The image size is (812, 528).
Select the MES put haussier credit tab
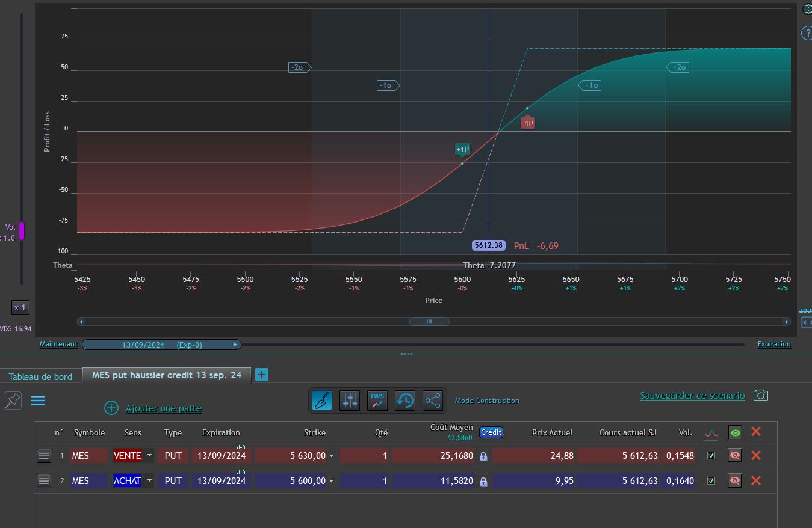[167, 375]
